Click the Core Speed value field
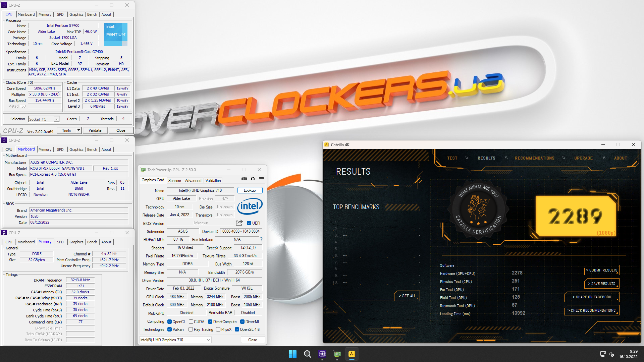644x362 pixels. tap(45, 88)
